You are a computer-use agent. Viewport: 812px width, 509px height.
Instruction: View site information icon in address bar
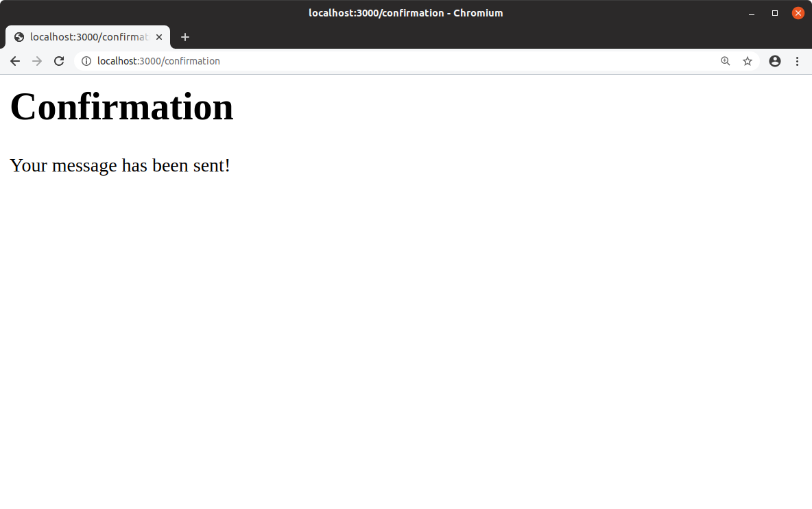[x=86, y=61]
